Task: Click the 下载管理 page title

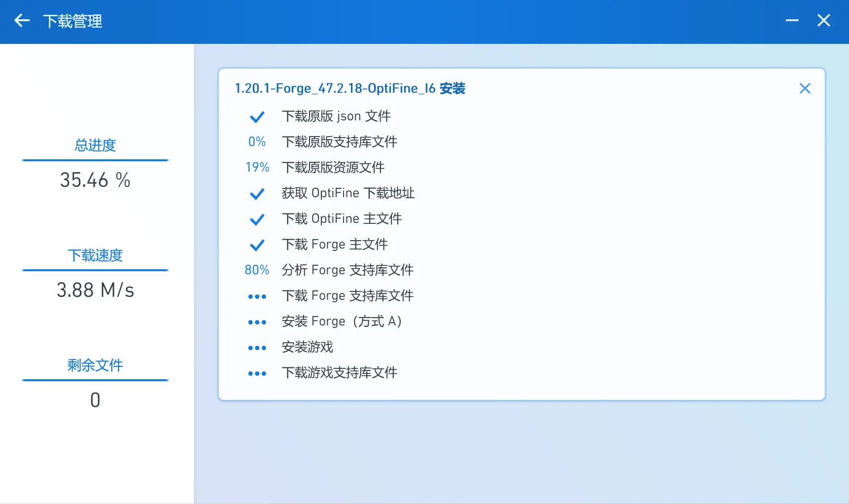Action: coord(73,21)
